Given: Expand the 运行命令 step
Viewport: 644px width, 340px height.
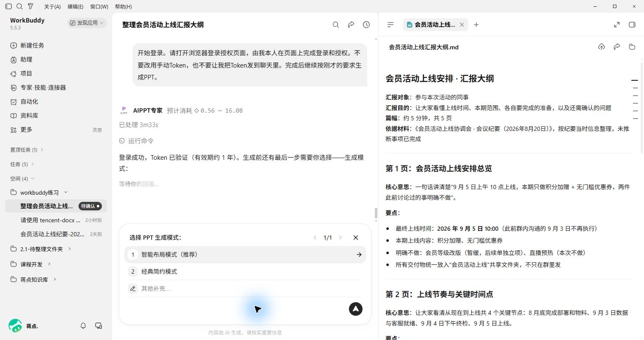Looking at the screenshot, I should tap(136, 141).
